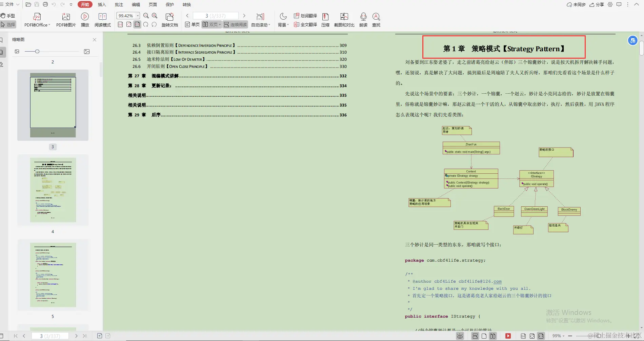Zoom out with the magnifier minus icon

[x=146, y=16]
